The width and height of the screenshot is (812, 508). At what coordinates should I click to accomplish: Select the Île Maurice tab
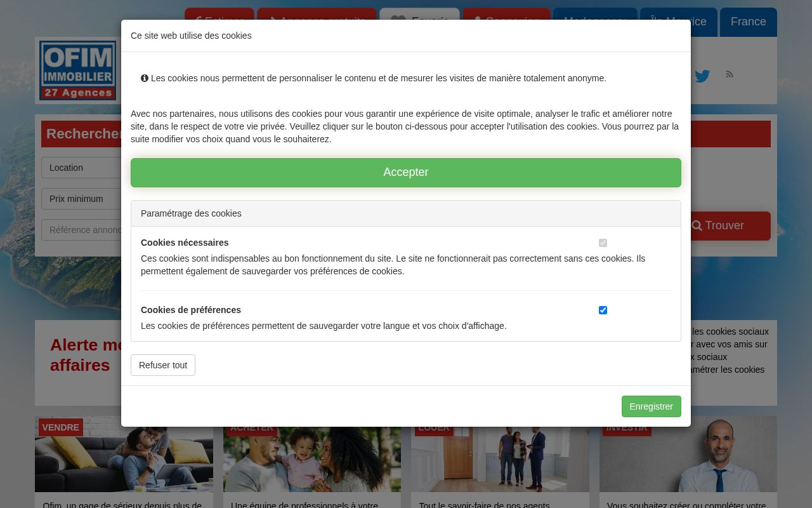click(679, 22)
